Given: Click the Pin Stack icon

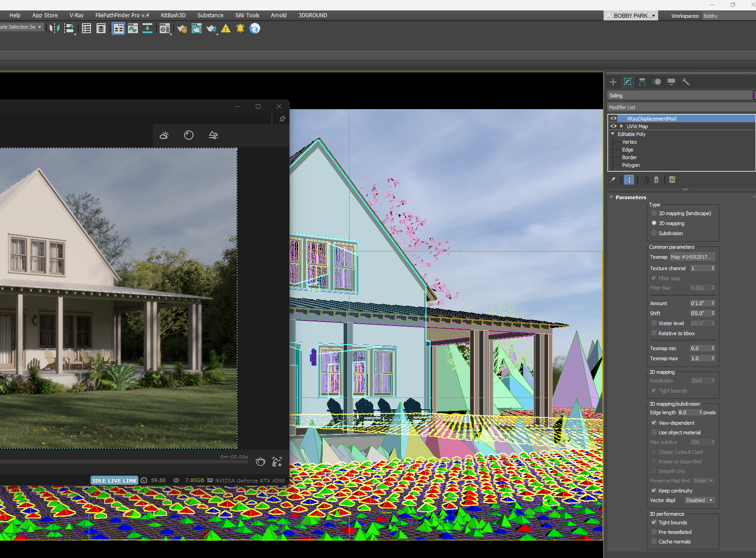Looking at the screenshot, I should coord(613,180).
